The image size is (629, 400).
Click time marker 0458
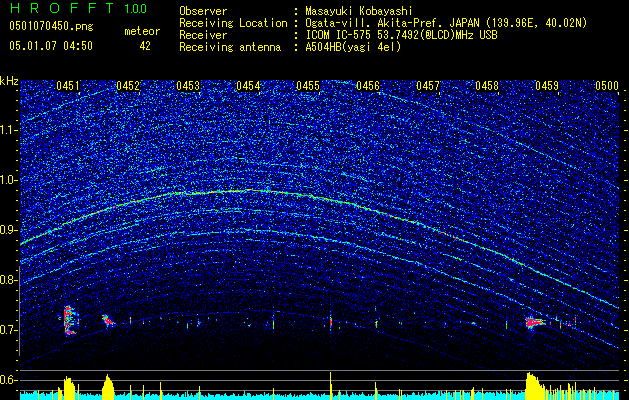point(487,86)
